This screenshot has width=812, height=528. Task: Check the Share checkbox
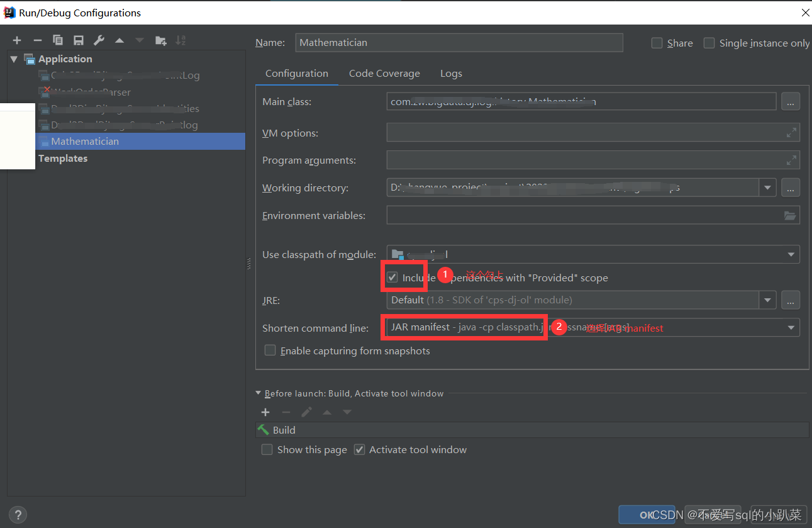tap(656, 43)
